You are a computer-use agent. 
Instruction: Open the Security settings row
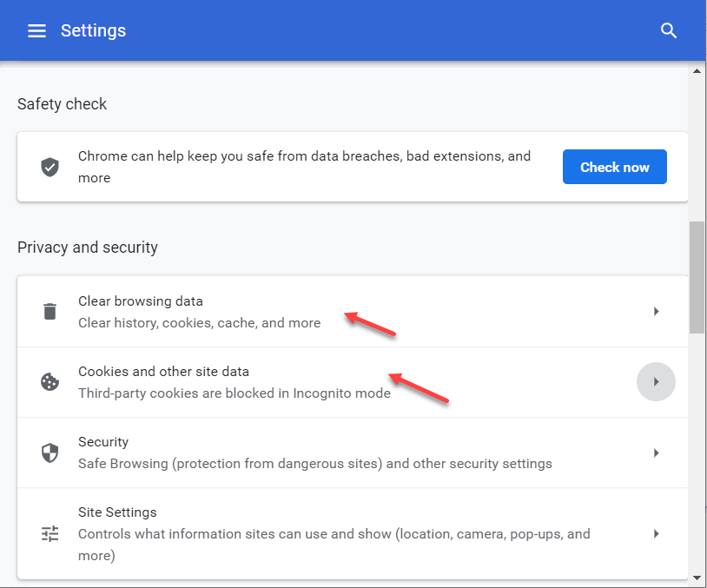[x=353, y=453]
